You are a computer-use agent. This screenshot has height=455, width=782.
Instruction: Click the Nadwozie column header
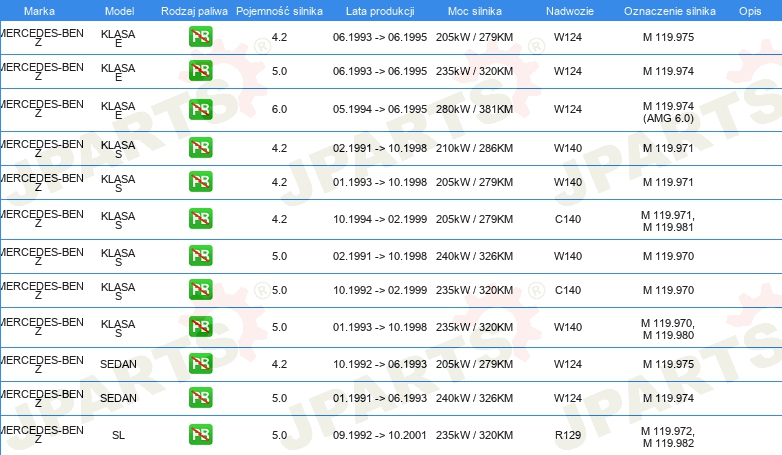[570, 11]
